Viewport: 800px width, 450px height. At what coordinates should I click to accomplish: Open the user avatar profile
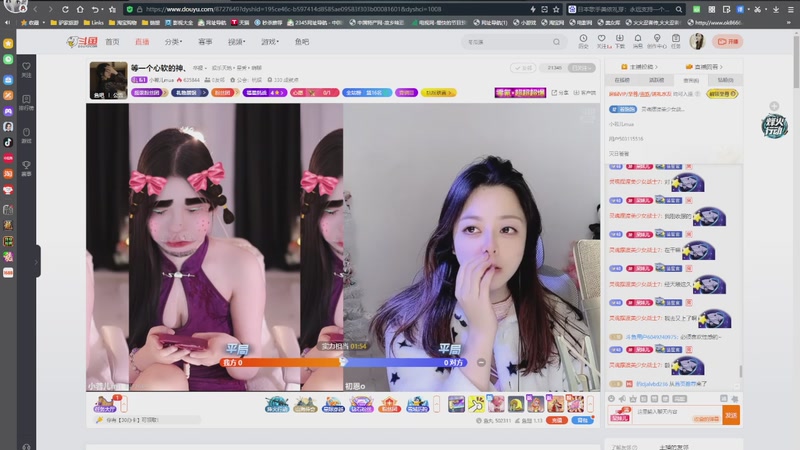pos(697,41)
